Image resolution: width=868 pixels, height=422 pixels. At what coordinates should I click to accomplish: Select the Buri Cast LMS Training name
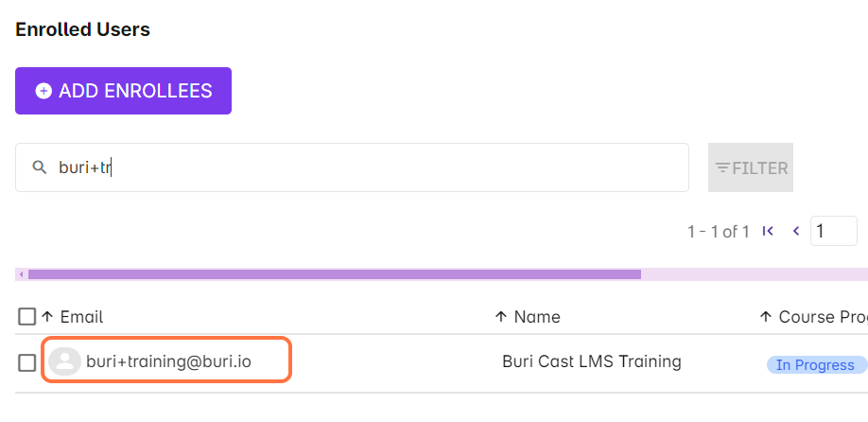coord(592,361)
